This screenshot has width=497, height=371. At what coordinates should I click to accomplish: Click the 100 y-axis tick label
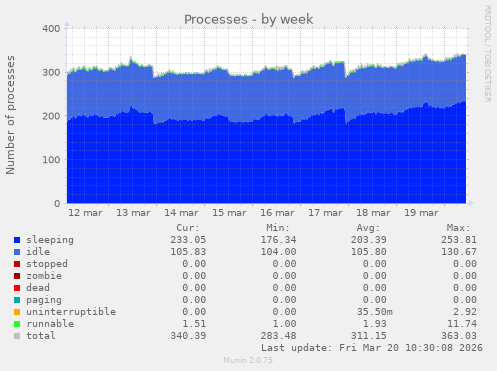tap(51, 160)
